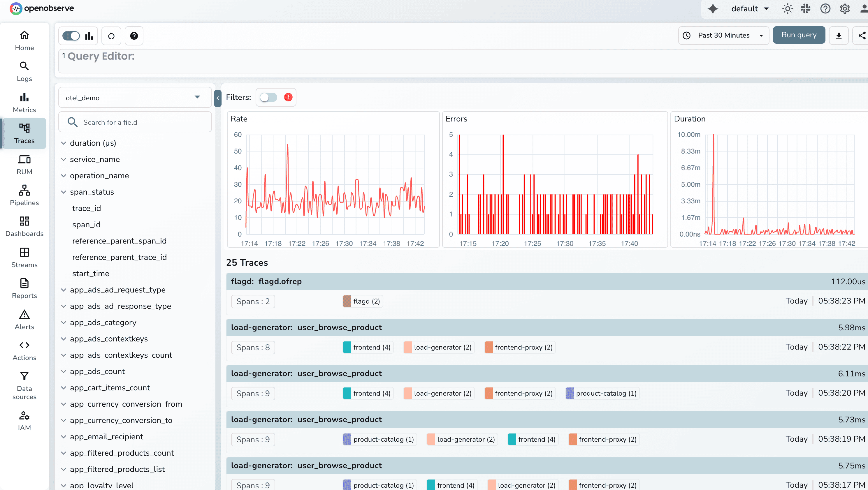Click the Pipelines sidebar icon
The width and height of the screenshot is (868, 490).
[x=24, y=190]
